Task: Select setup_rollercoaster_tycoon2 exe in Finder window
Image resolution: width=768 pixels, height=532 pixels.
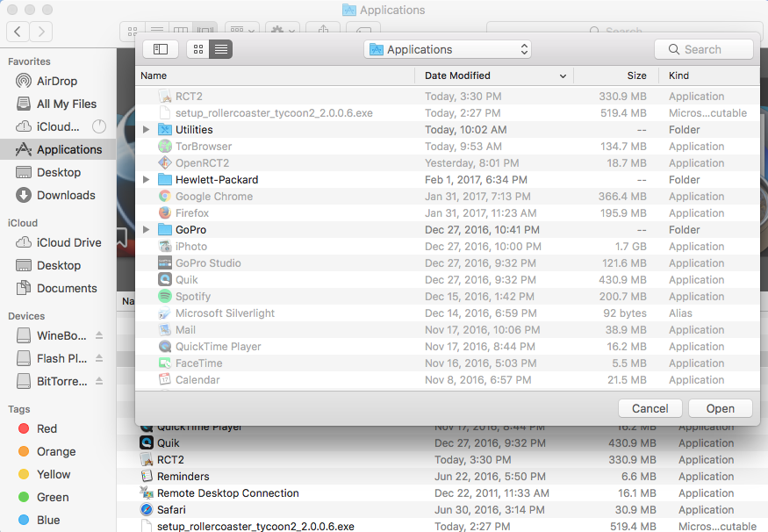Action: (x=442, y=526)
